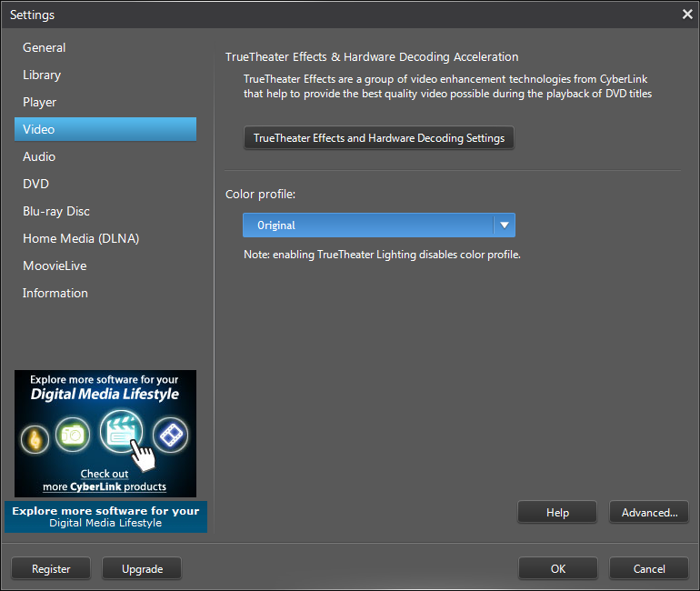This screenshot has width=700, height=591.
Task: Follow the Check out more CyberLink products link
Action: (x=105, y=480)
